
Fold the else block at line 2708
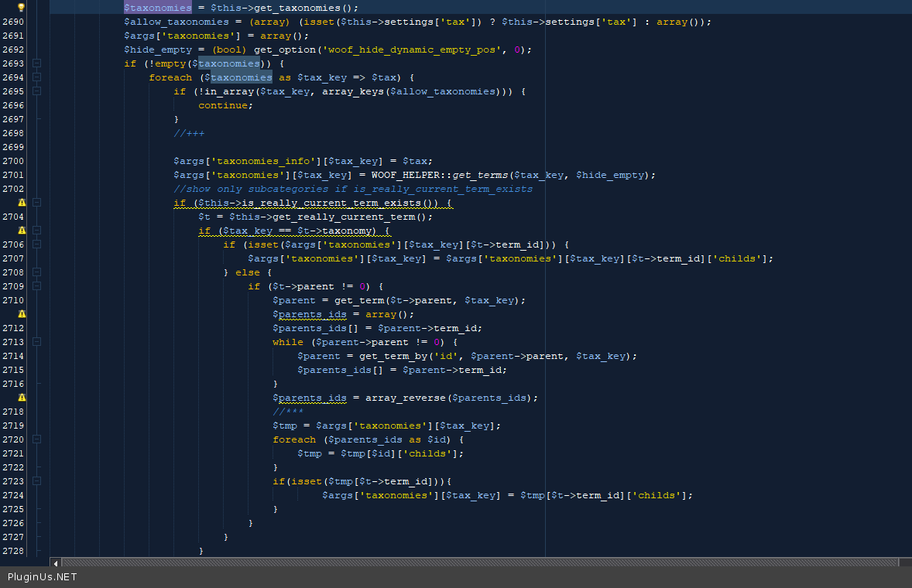pos(36,272)
